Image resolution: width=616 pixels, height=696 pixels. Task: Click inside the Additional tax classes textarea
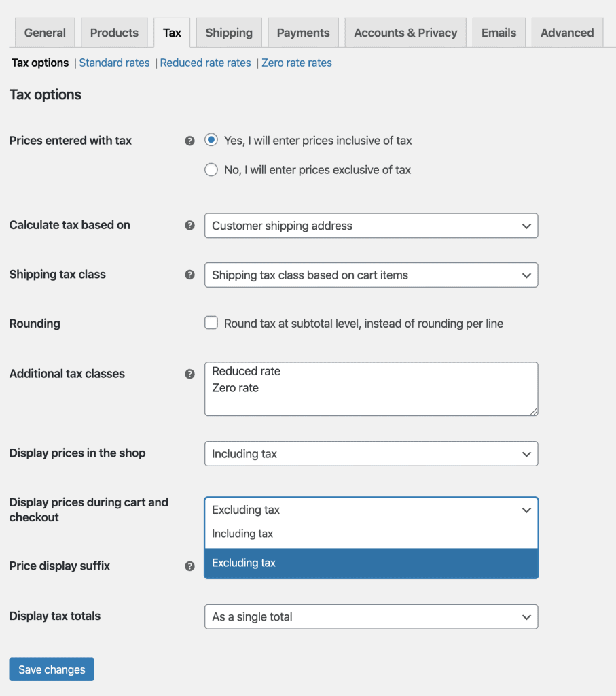point(371,398)
